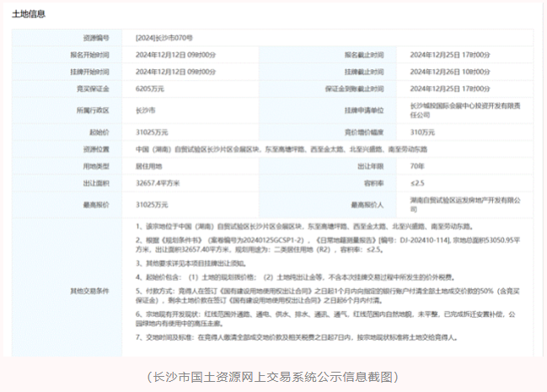
Task: Click the 最高报价人 company name
Action: pos(461,203)
